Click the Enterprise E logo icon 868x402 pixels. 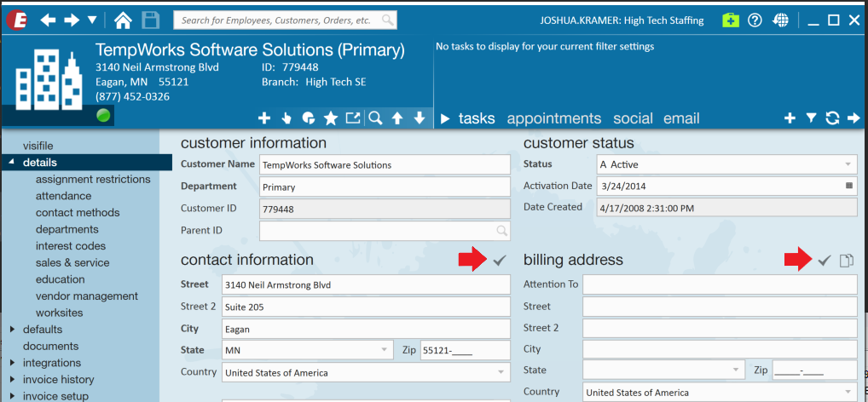pyautogui.click(x=16, y=20)
